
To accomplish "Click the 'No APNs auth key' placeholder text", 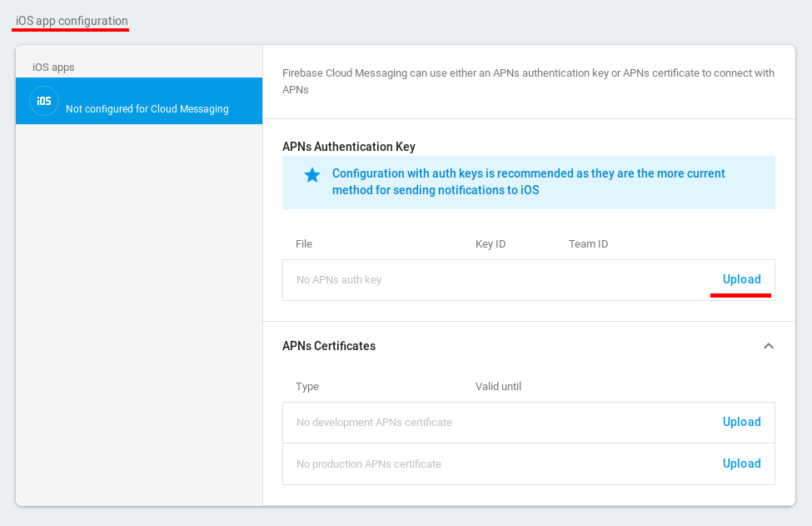I will [x=339, y=280].
